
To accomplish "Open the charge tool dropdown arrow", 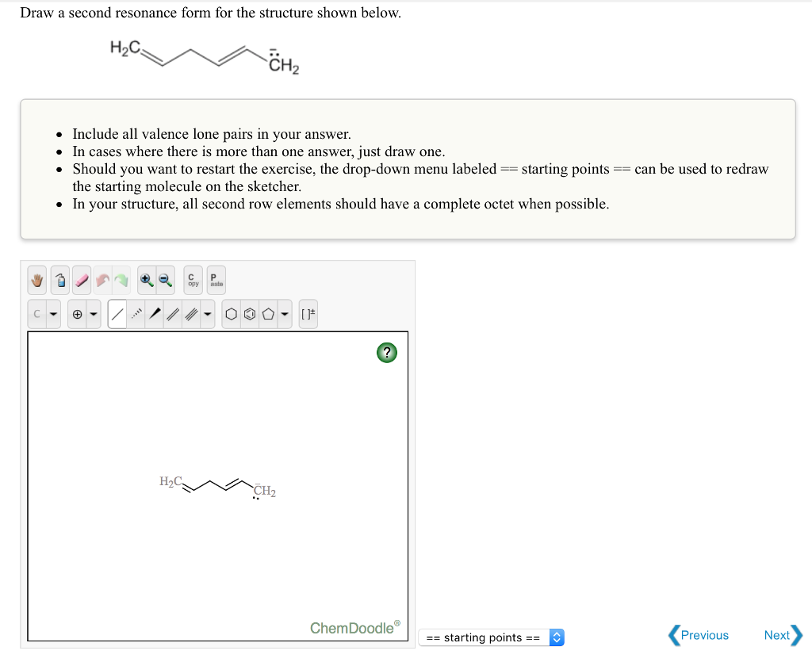I will [x=94, y=314].
